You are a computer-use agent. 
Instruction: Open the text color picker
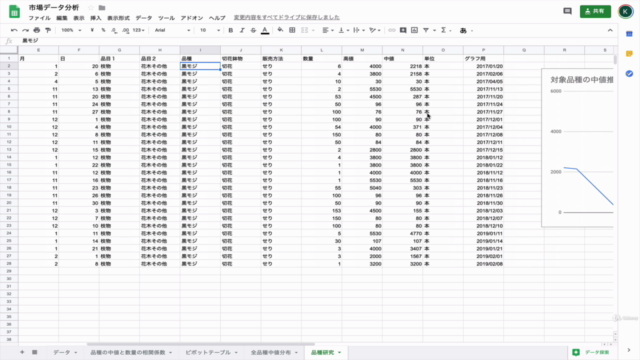265,30
